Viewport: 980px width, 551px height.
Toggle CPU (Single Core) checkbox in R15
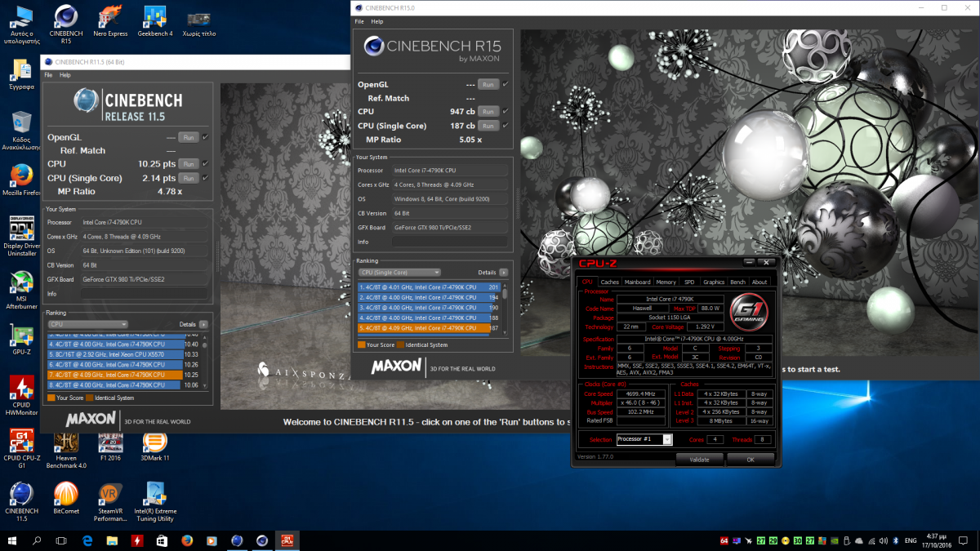pos(506,126)
